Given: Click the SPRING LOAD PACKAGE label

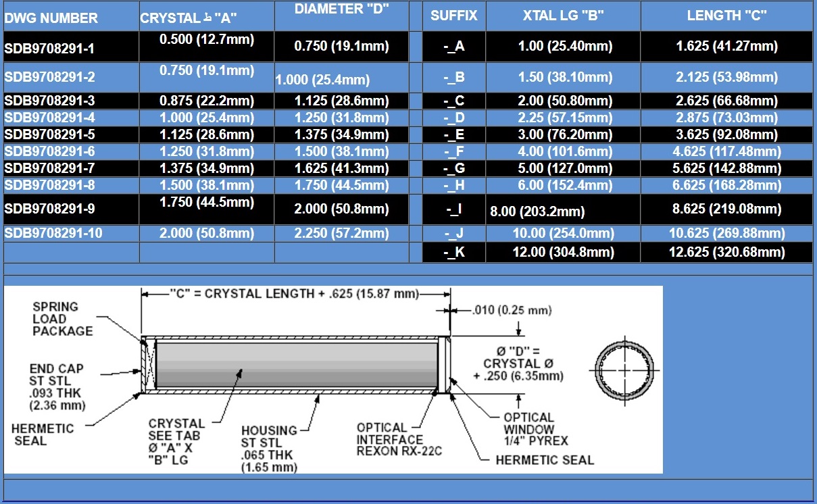Looking at the screenshot, I should click(63, 319).
